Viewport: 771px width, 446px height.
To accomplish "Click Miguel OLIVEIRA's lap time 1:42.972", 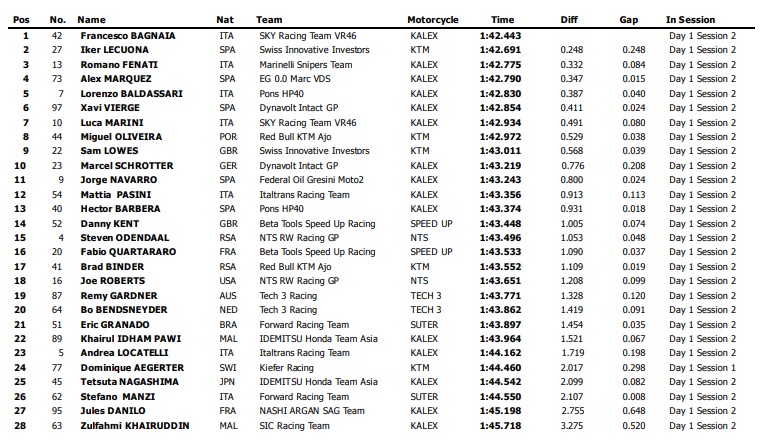I will (x=500, y=137).
